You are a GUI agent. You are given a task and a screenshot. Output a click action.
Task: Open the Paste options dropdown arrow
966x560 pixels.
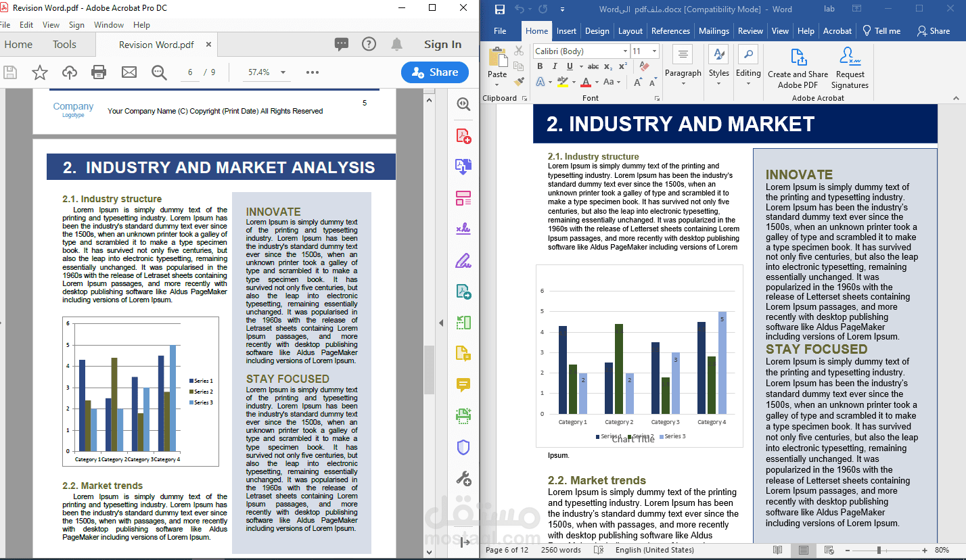tap(497, 85)
